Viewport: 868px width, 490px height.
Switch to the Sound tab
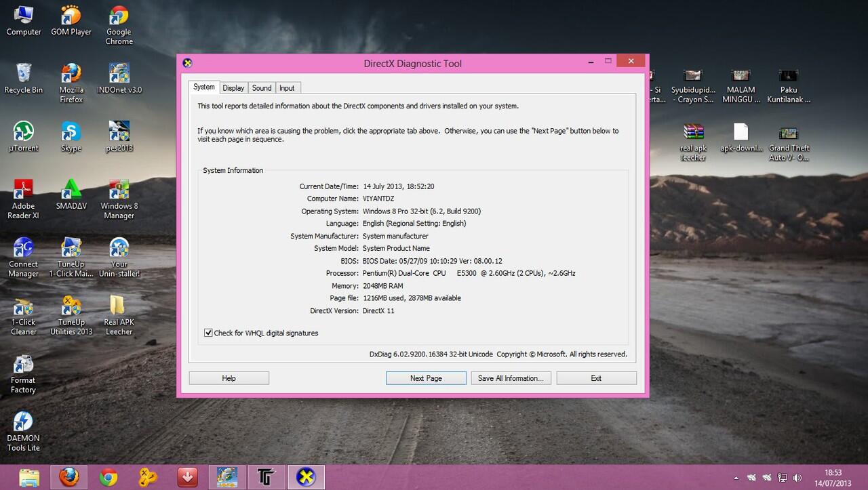(262, 88)
